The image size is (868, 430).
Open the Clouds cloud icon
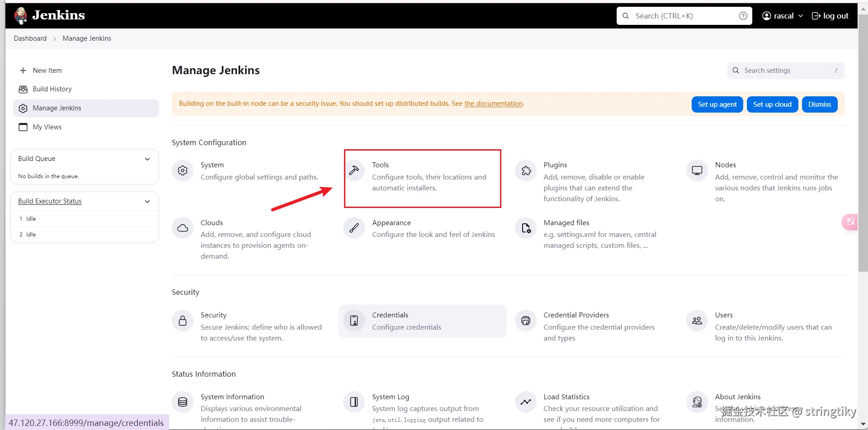(x=183, y=228)
